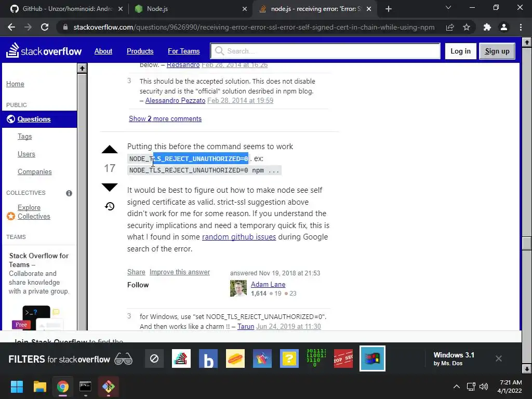Open a new browser tab
This screenshot has width=532, height=399.
[x=389, y=9]
